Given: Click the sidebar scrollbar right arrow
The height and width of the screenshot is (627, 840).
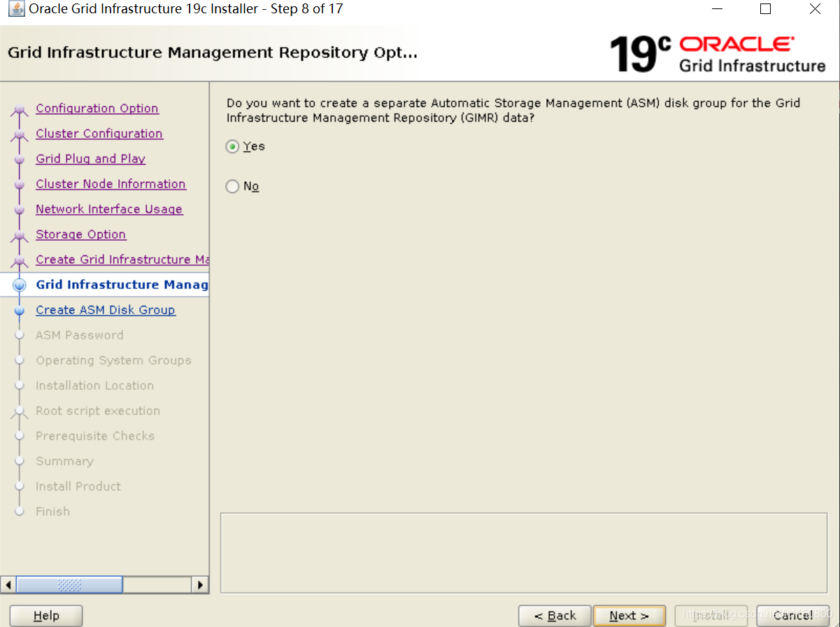Looking at the screenshot, I should point(200,584).
